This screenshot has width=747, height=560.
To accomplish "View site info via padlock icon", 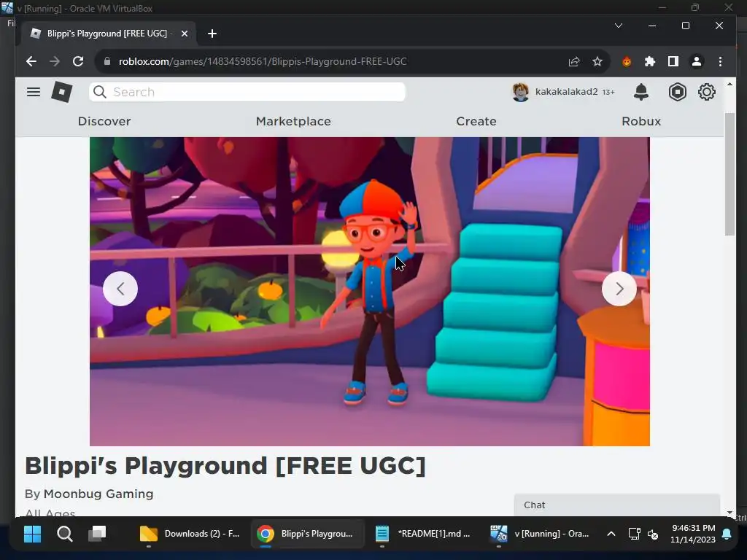I will point(107,61).
